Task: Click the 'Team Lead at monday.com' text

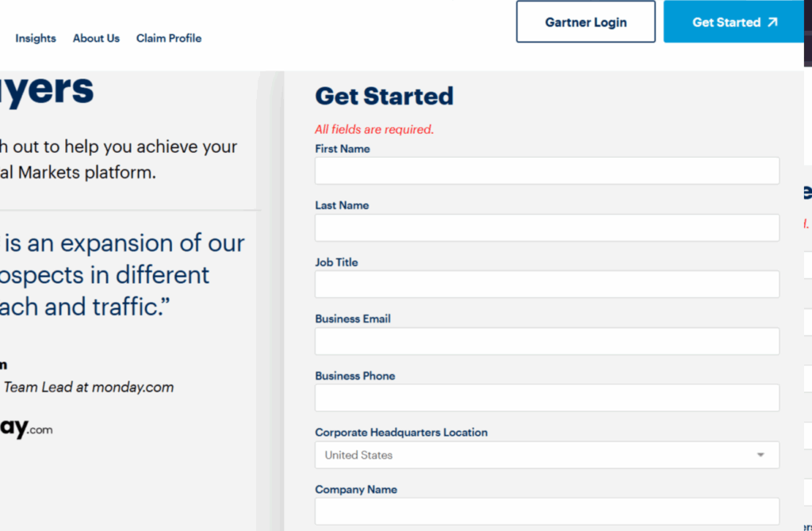Action: (89, 387)
